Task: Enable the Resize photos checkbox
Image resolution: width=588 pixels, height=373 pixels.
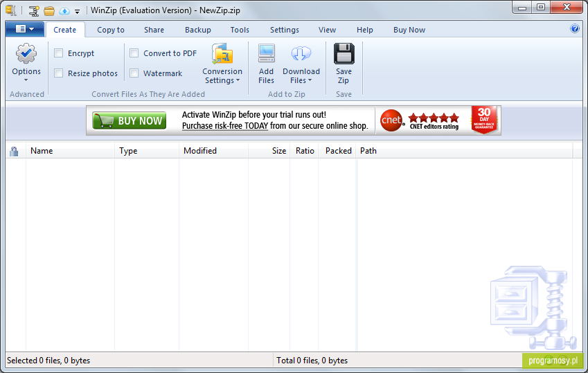Action: pos(58,73)
